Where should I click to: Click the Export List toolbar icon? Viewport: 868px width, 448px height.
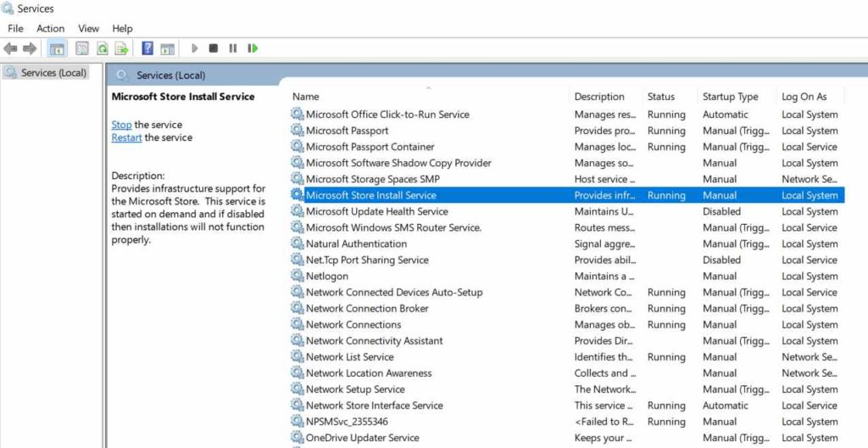coord(122,49)
